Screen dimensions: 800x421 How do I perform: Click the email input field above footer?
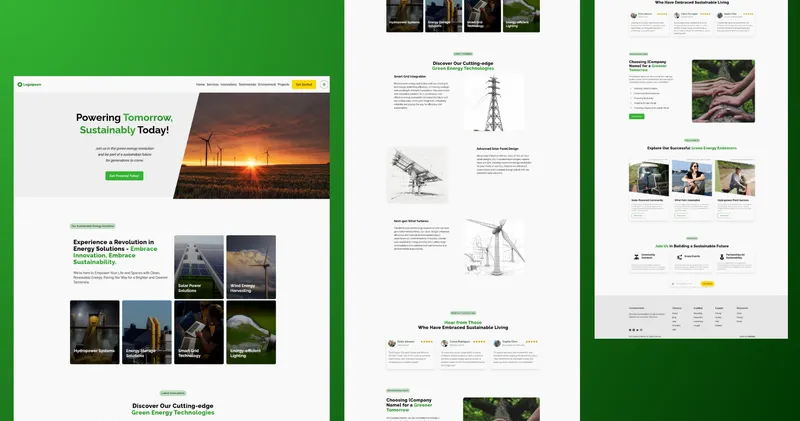[692, 284]
